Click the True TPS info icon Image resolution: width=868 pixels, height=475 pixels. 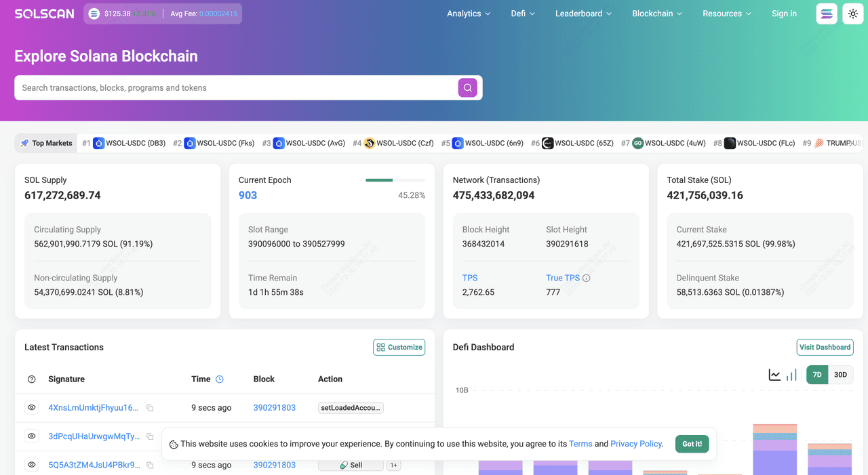[587, 278]
